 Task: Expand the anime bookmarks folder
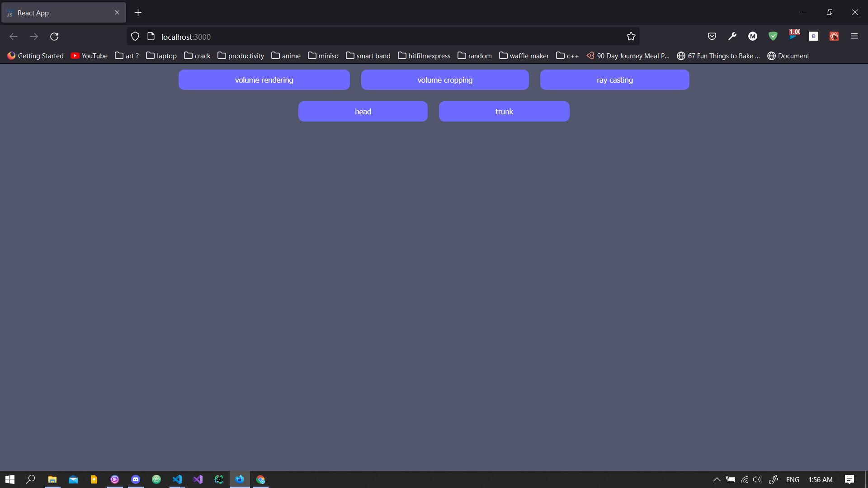286,56
